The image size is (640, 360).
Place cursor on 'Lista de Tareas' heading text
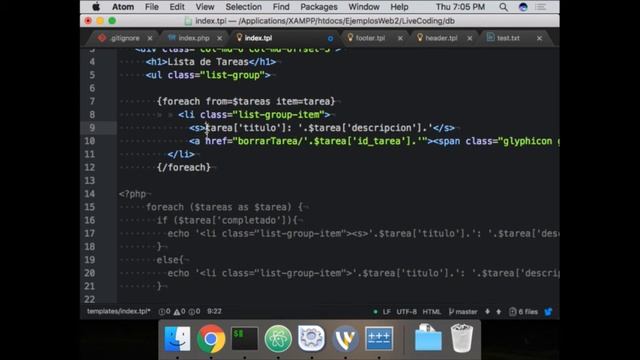208,62
